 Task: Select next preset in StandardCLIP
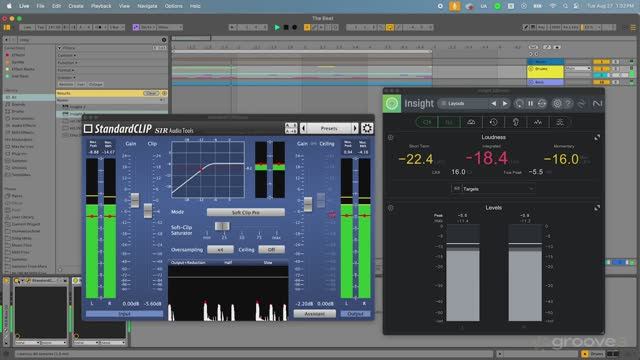355,128
